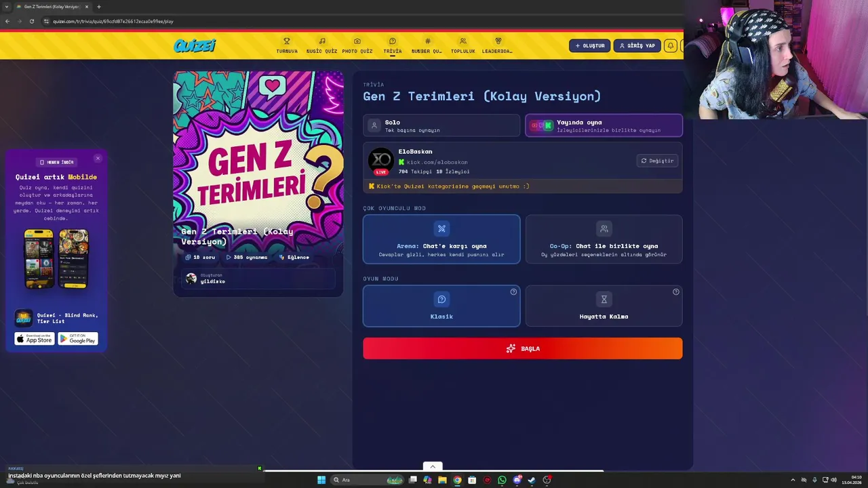Open the Number Quiz nav item
The image size is (868, 488).
pyautogui.click(x=427, y=45)
